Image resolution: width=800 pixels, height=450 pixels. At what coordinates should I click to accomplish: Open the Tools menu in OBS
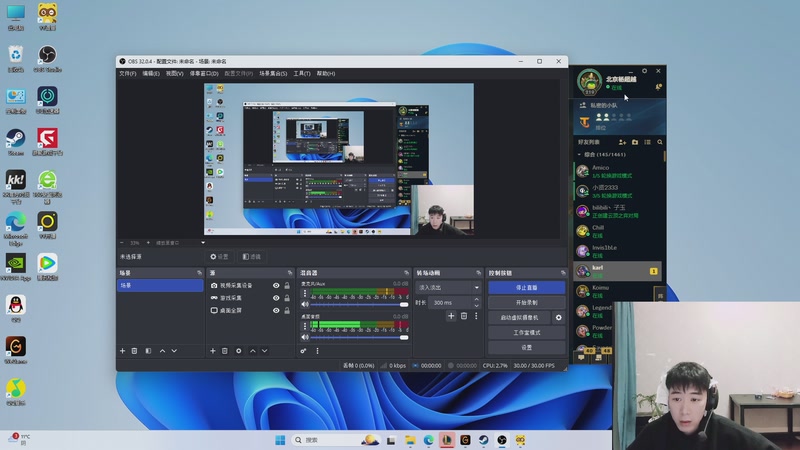[x=302, y=73]
